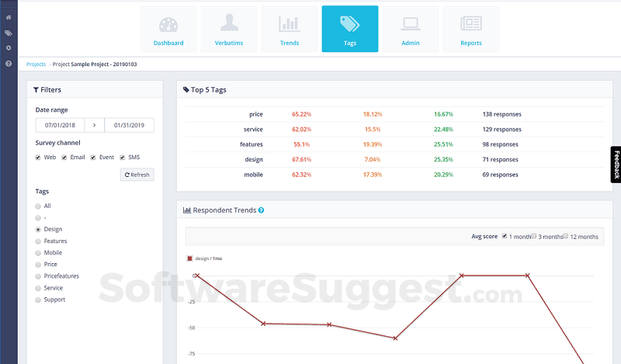Image resolution: width=621 pixels, height=364 pixels.
Task: Open settings gear icon in left sidebar
Action: tap(9, 48)
